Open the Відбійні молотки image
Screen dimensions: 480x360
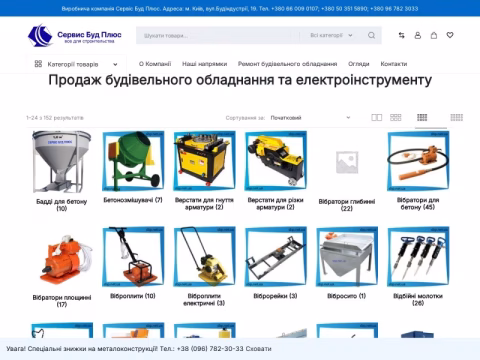click(418, 257)
